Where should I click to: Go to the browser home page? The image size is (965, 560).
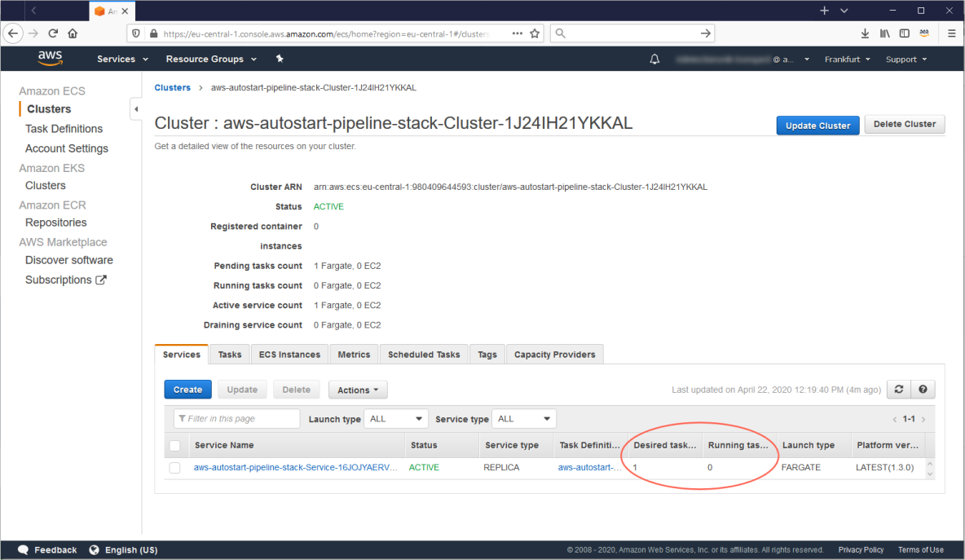click(73, 33)
